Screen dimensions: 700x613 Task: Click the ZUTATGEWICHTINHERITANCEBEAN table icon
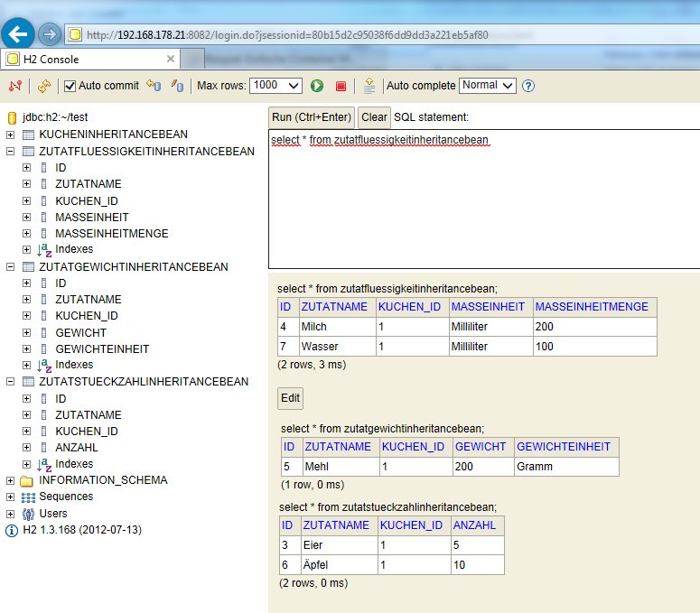[x=28, y=267]
